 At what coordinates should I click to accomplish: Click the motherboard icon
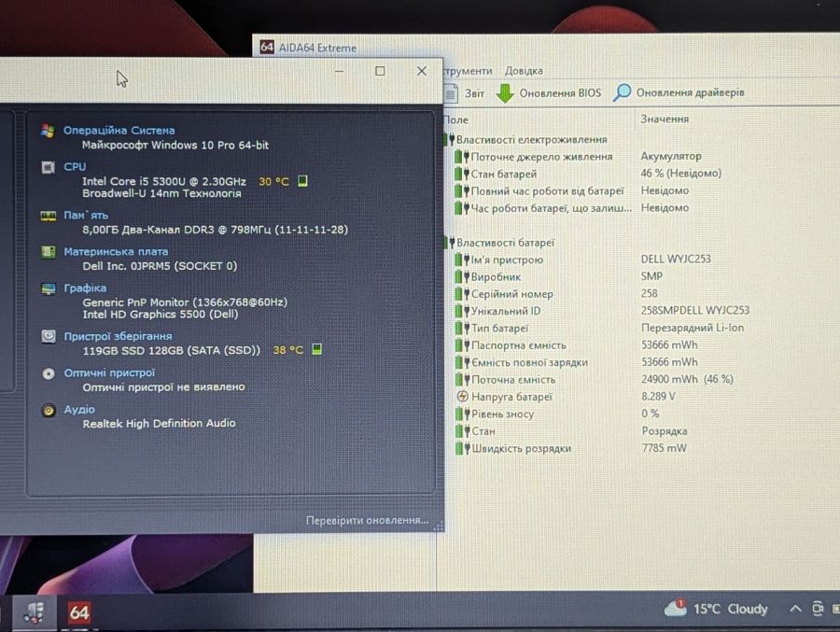click(x=49, y=251)
